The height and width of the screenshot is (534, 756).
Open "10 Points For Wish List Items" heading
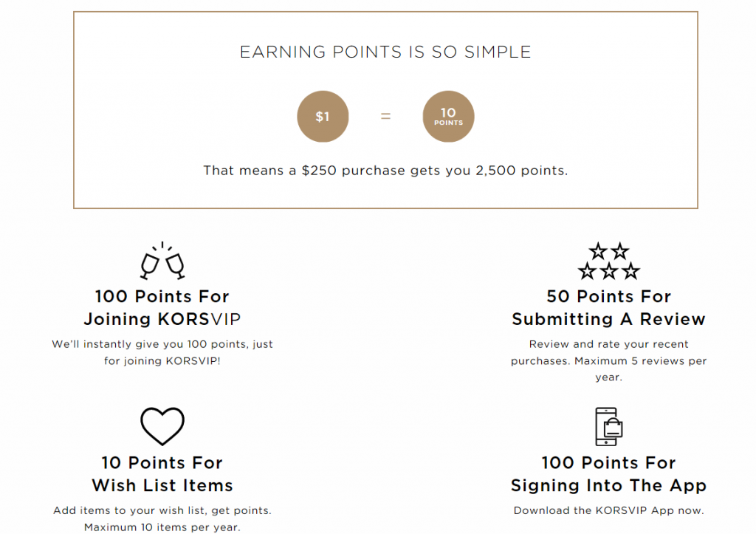coord(162,474)
